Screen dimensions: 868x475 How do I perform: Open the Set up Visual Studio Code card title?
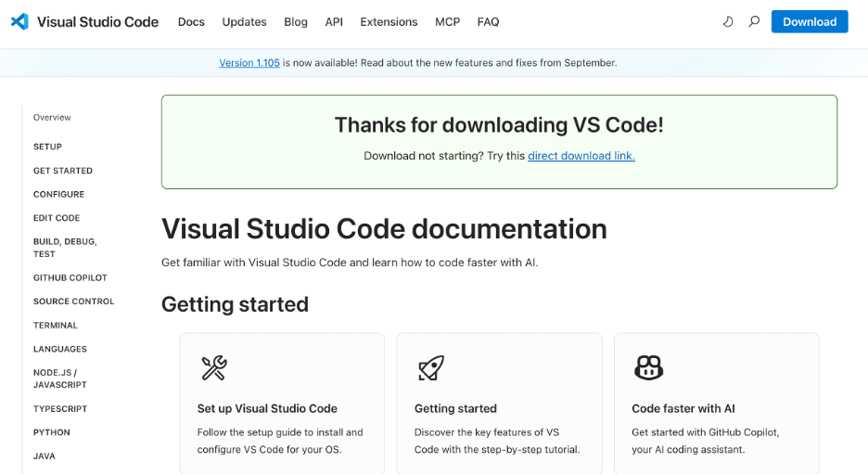[267, 408]
